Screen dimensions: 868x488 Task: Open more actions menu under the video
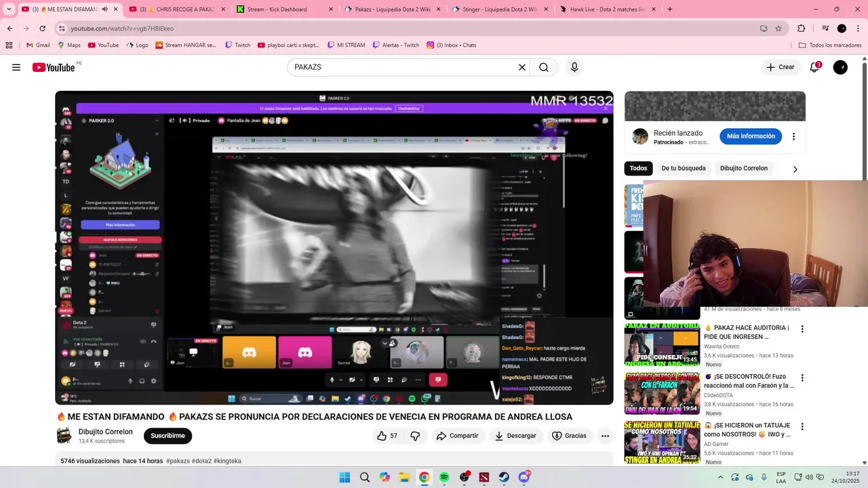(605, 436)
